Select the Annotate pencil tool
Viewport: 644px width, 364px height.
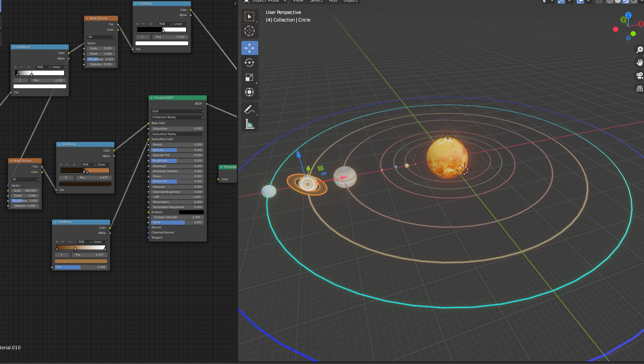tap(249, 109)
